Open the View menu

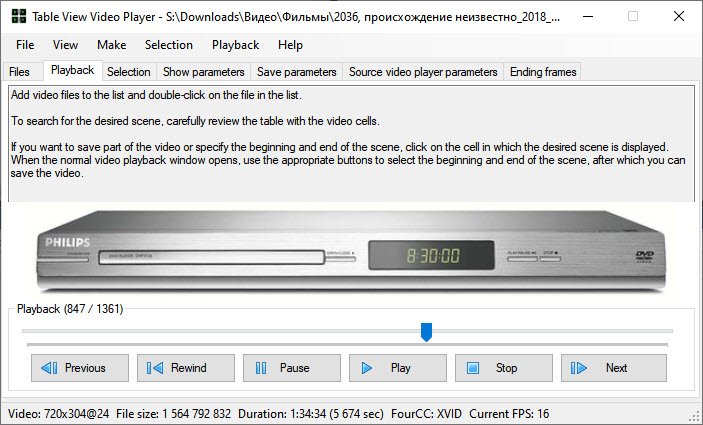click(65, 45)
